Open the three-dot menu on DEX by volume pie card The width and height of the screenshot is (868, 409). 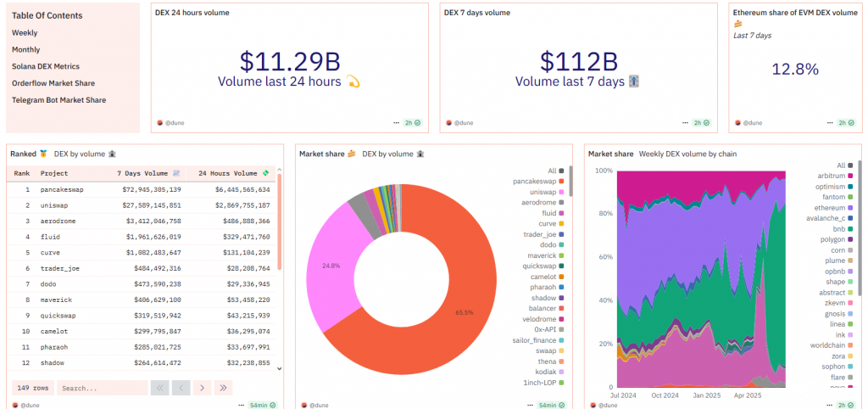coord(530,405)
